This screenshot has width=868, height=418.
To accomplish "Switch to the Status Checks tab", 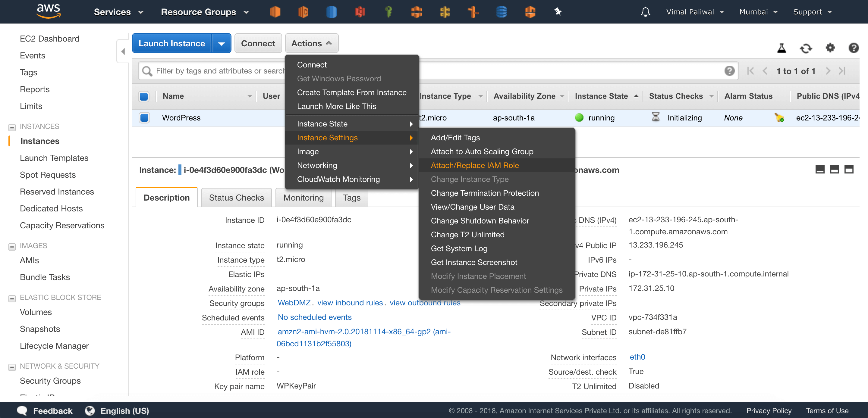I will 236,197.
